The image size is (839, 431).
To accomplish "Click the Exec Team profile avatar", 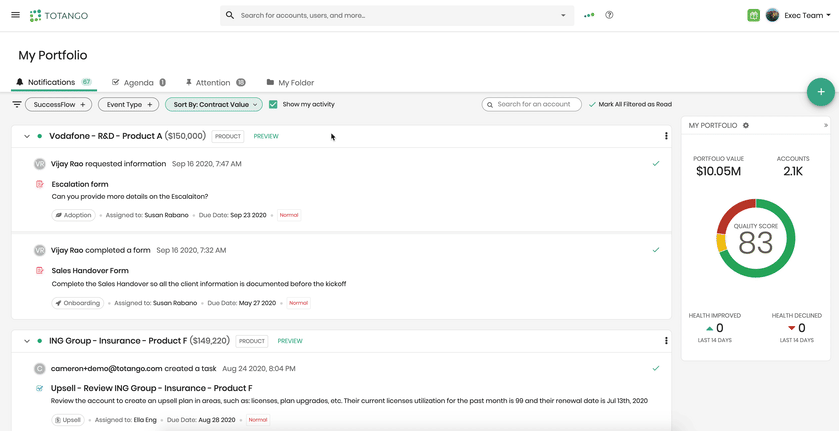I will pos(772,15).
